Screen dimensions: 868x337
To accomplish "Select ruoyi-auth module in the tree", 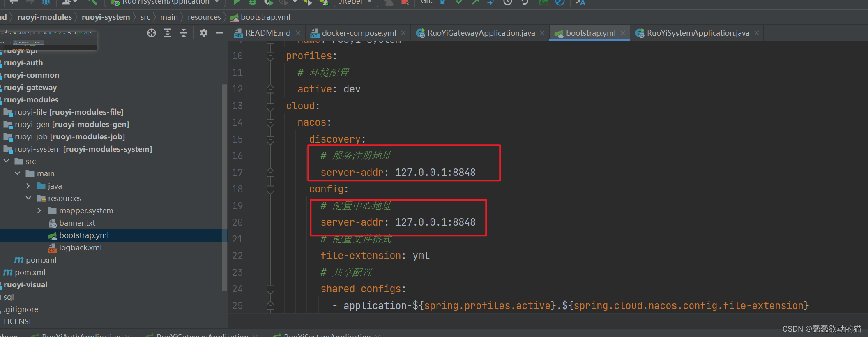I will (23, 62).
